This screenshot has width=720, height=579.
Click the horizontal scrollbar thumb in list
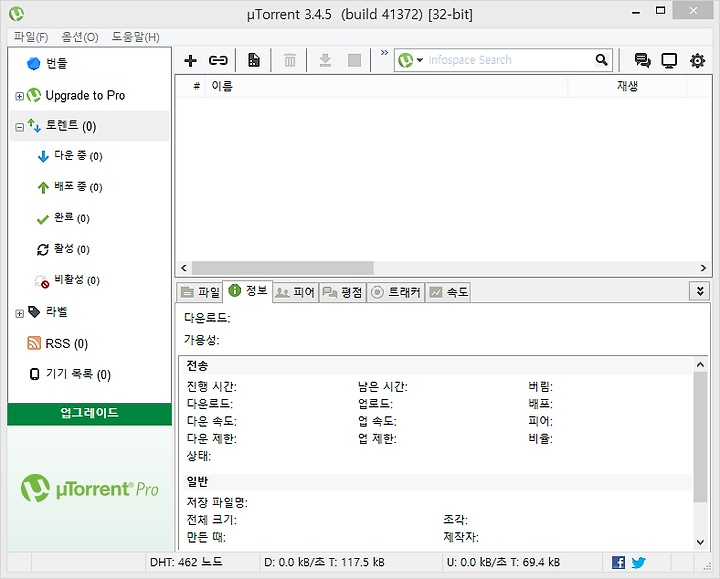click(x=283, y=268)
